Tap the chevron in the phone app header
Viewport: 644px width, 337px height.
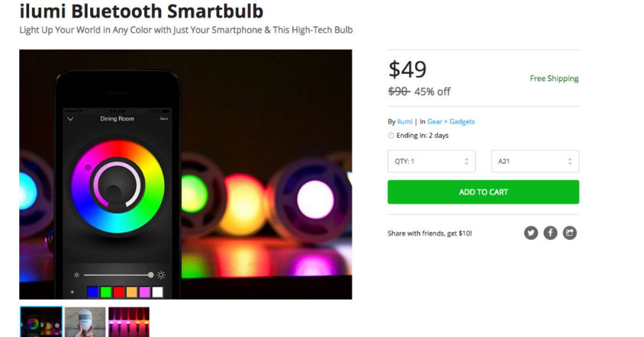point(70,119)
